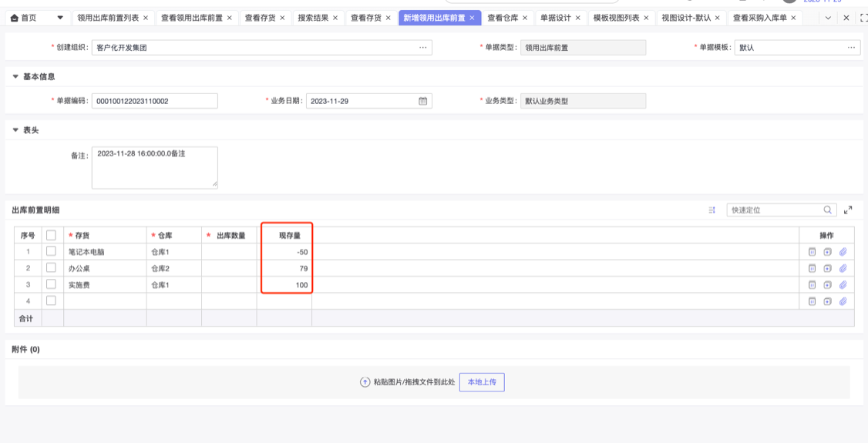Collapse the 表头 section
Viewport: 868px width, 443px height.
(15, 130)
